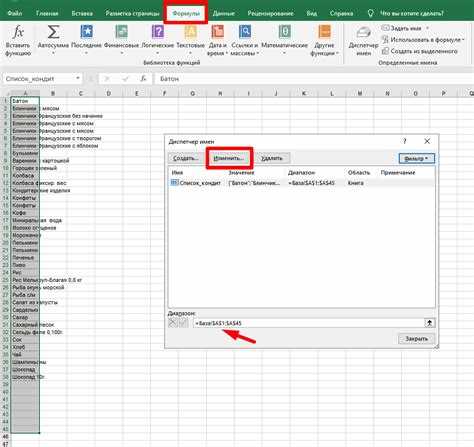Open the Logical functions question-mark icon

(x=158, y=32)
